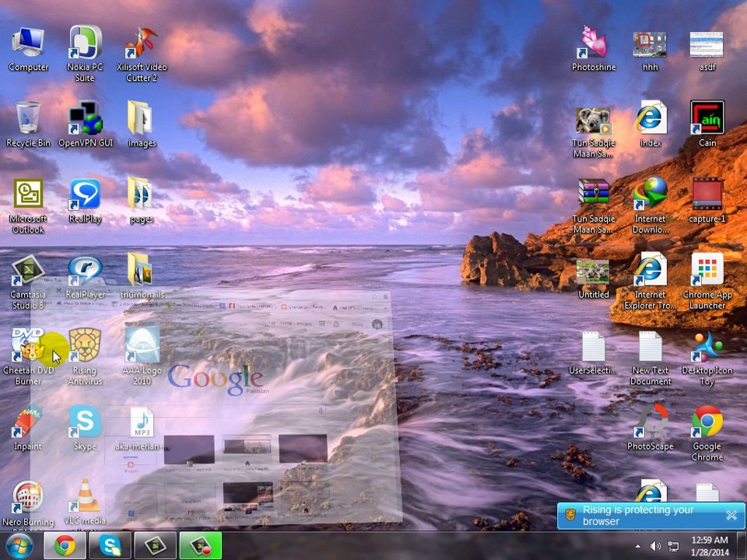The width and height of the screenshot is (747, 560).
Task: Open Inpaint desktop shortcut
Action: coord(28,428)
